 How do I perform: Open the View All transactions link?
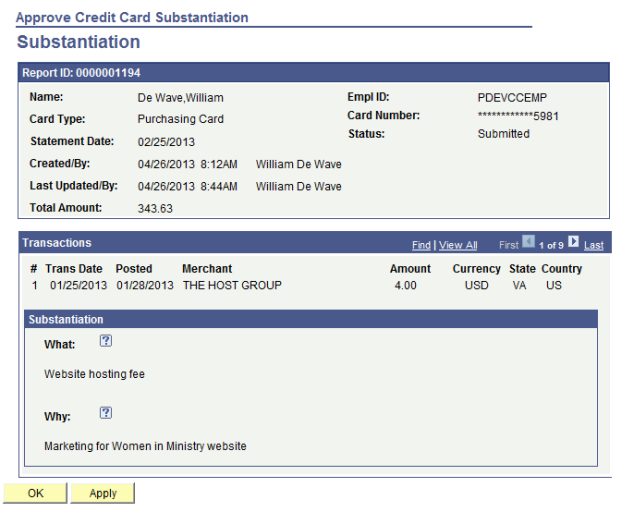coord(458,245)
